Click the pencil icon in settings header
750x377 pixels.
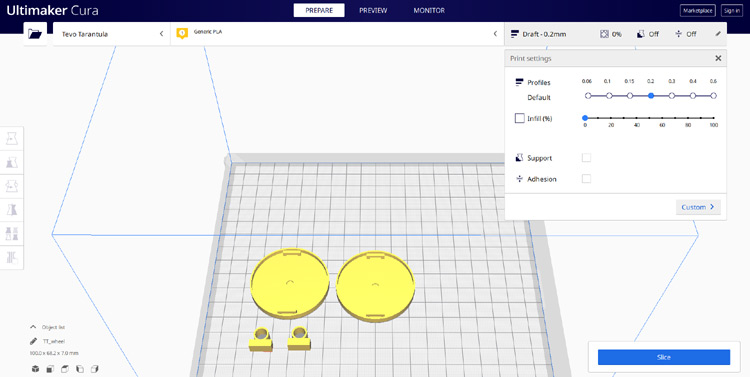pos(718,34)
